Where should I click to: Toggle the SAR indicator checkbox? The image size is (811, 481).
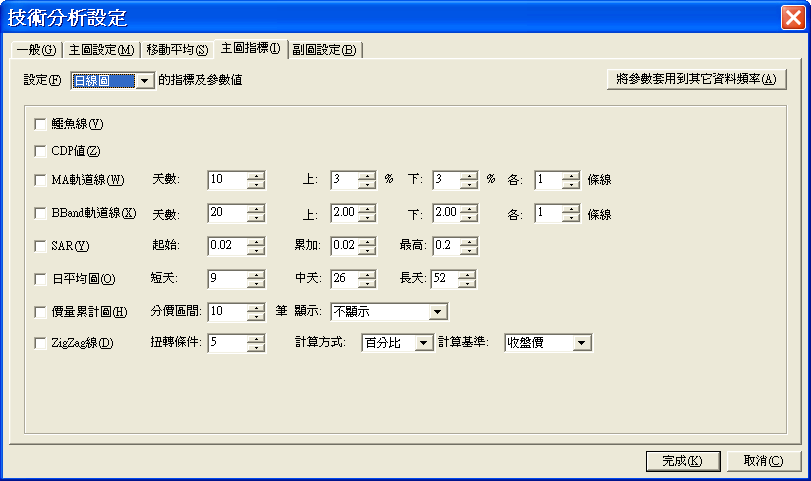tap(40, 246)
